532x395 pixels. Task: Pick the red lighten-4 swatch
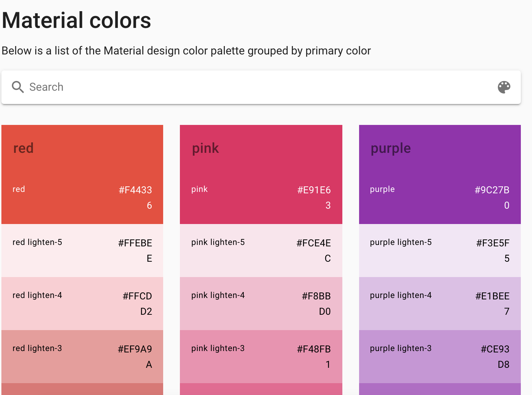82,304
